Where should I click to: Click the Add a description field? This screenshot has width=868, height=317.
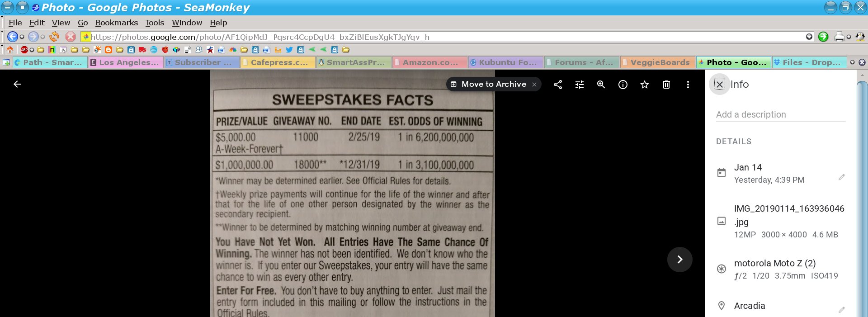pos(780,114)
